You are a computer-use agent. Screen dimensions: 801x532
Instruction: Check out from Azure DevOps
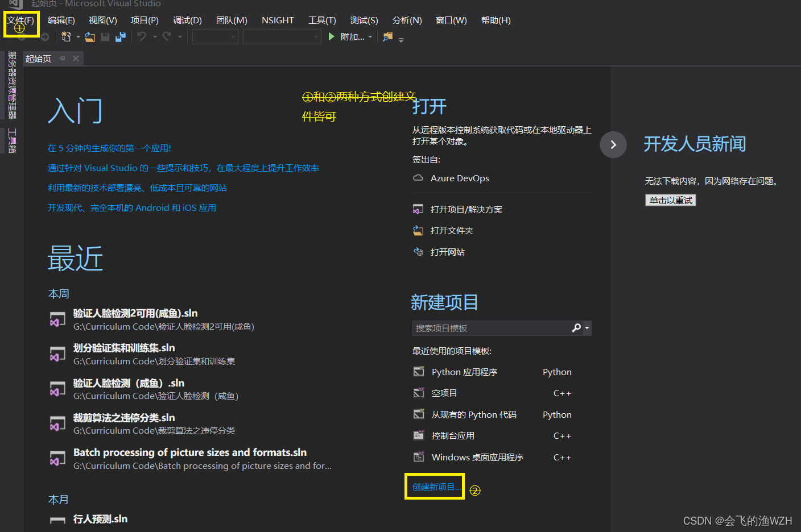tap(460, 178)
